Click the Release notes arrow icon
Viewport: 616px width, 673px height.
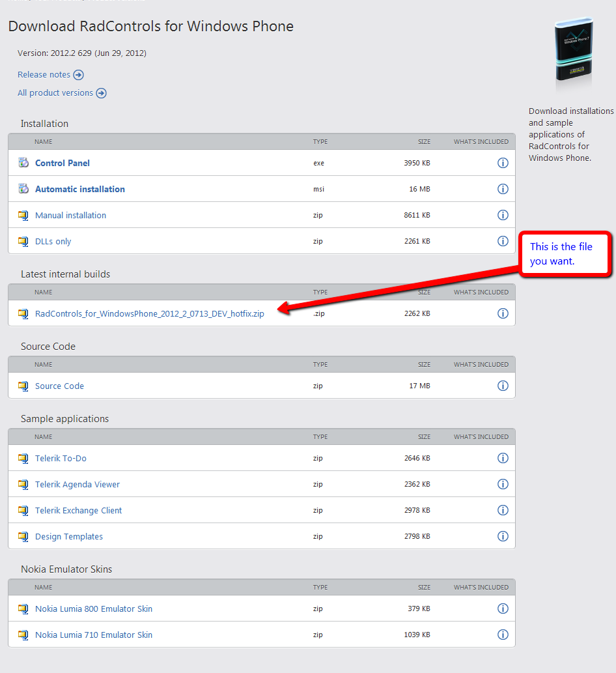[x=79, y=75]
